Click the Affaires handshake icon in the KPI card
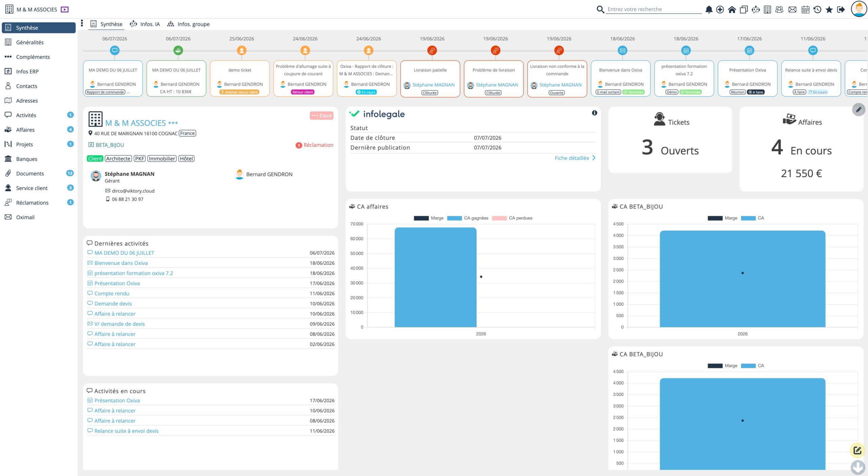868x476 pixels. tap(789, 119)
